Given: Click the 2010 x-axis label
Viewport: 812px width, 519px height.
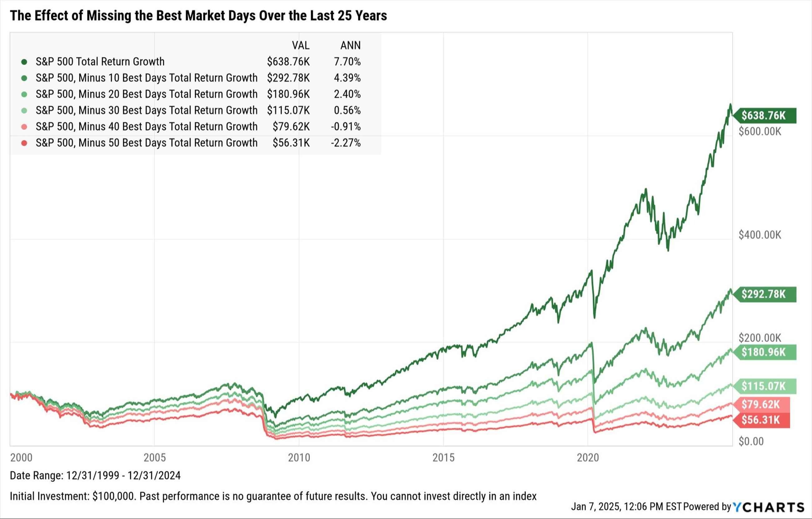Looking at the screenshot, I should (299, 457).
